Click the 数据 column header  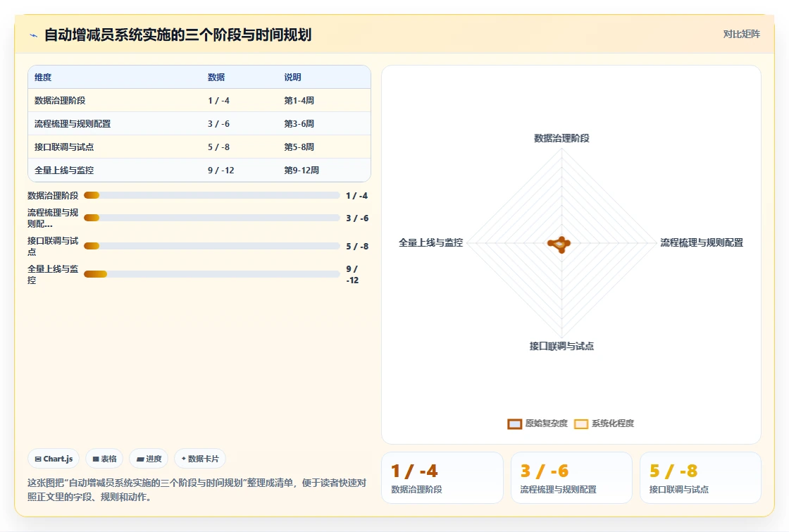pyautogui.click(x=216, y=77)
